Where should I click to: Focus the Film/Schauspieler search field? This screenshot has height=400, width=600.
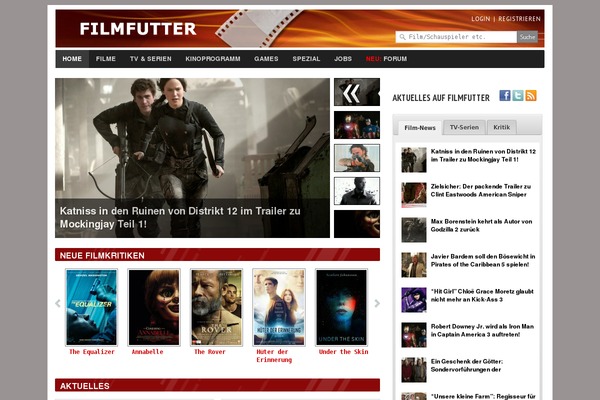coord(456,37)
